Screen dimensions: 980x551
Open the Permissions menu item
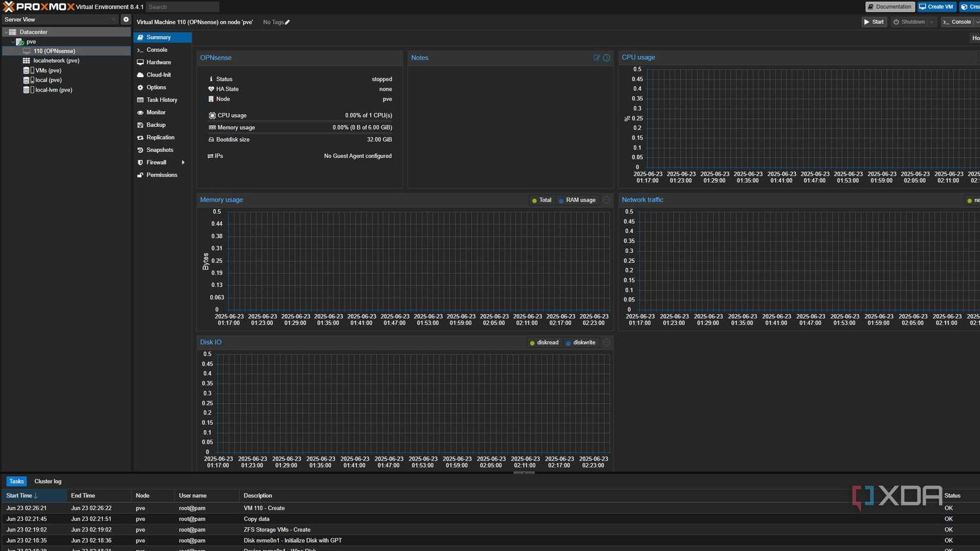click(162, 175)
